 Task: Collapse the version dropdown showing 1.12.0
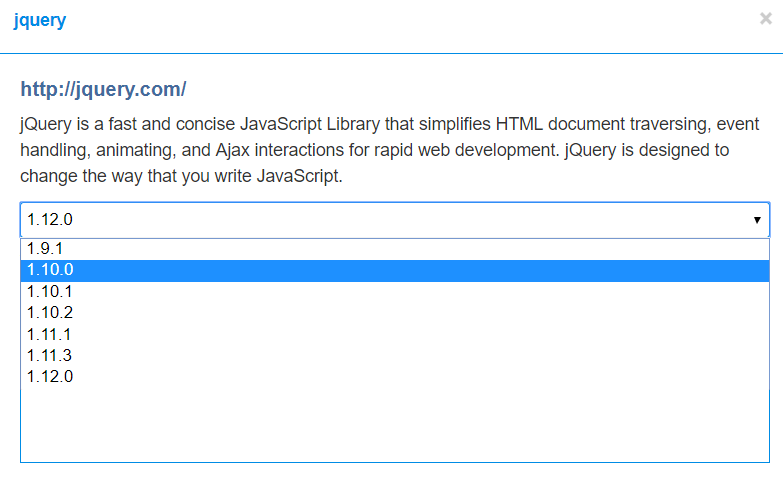(x=395, y=220)
